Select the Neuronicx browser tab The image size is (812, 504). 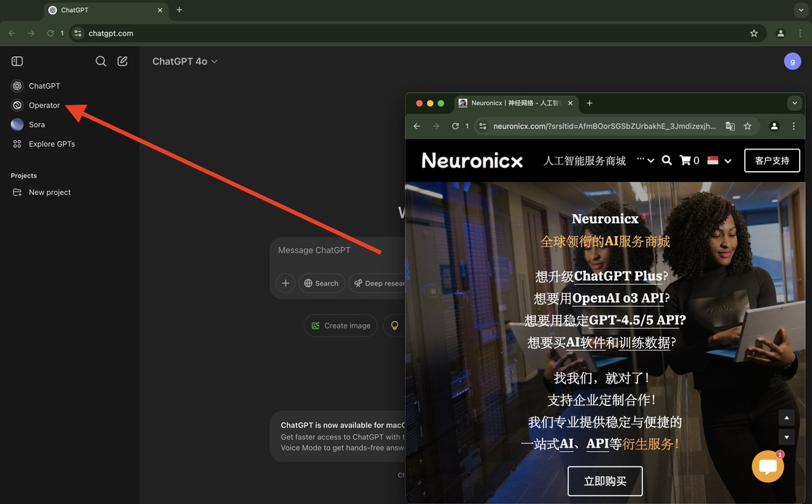[x=516, y=104]
